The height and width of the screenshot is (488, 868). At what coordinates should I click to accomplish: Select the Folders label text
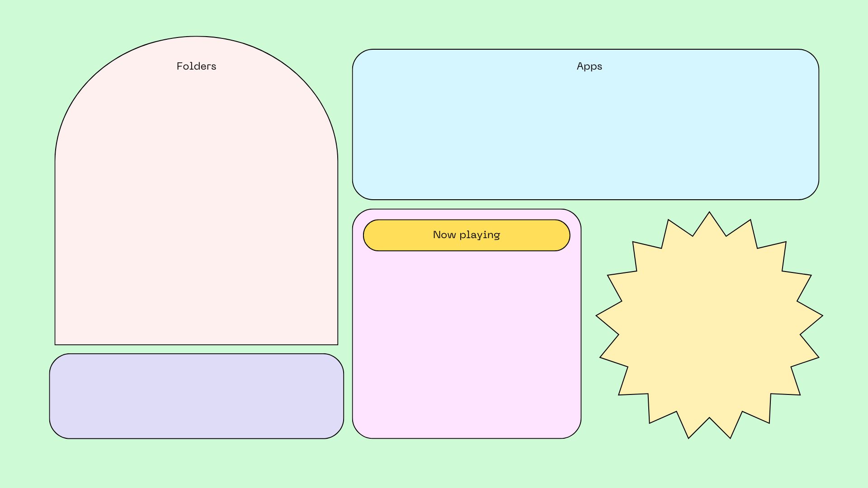click(196, 66)
